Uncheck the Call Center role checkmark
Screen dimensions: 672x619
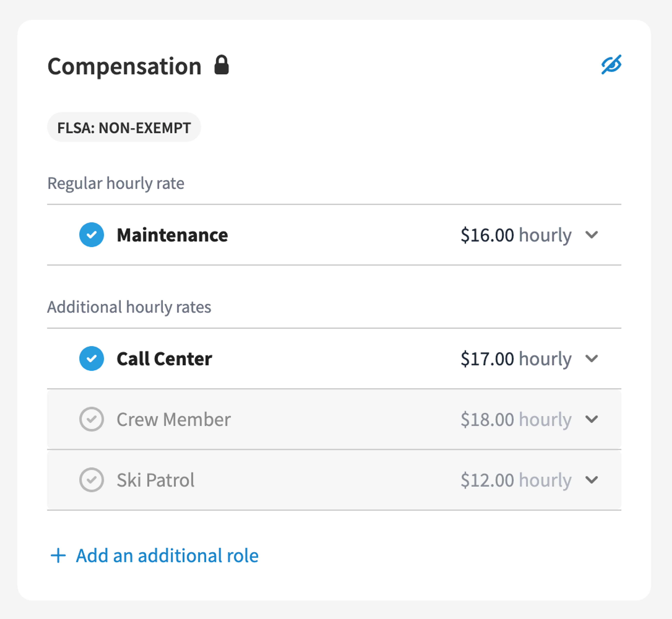[x=91, y=358]
